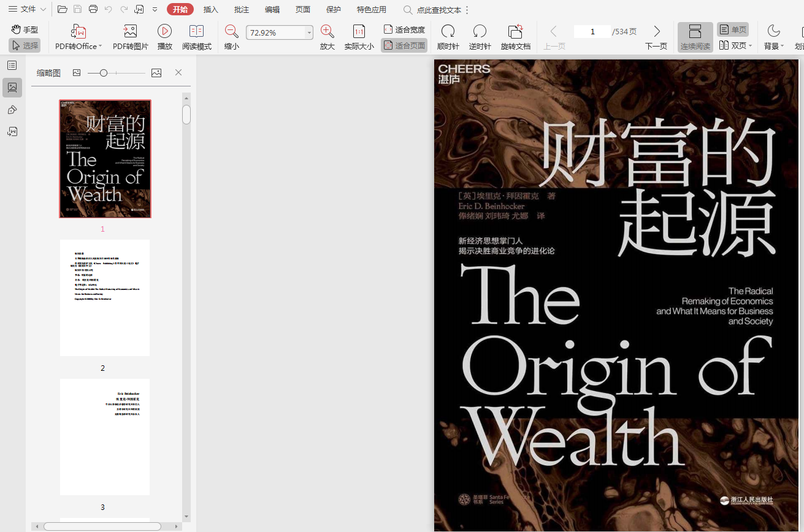Screen dimensions: 804x532
Task: Open the 特色应用 tab
Action: click(371, 9)
